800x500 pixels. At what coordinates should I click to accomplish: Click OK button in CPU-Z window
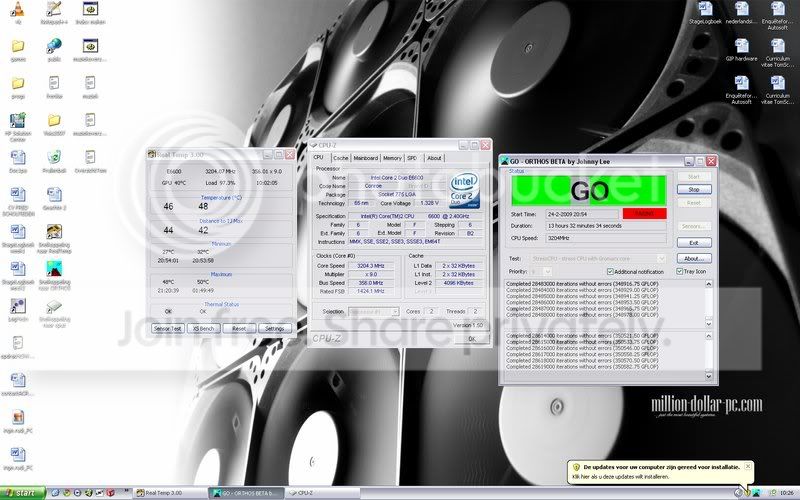click(472, 339)
